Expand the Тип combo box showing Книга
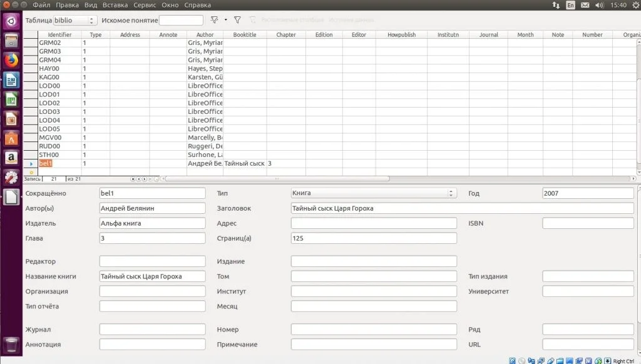 [x=451, y=193]
